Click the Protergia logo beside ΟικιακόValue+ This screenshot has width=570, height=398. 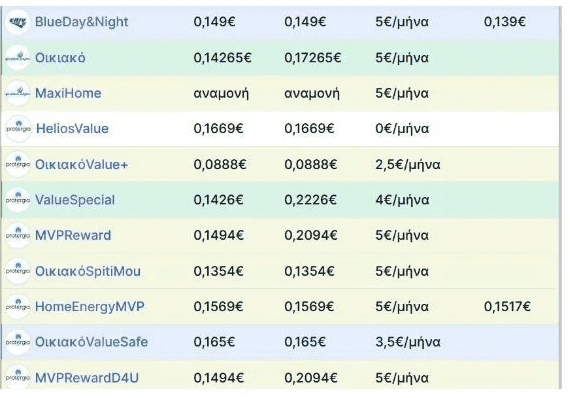17,164
